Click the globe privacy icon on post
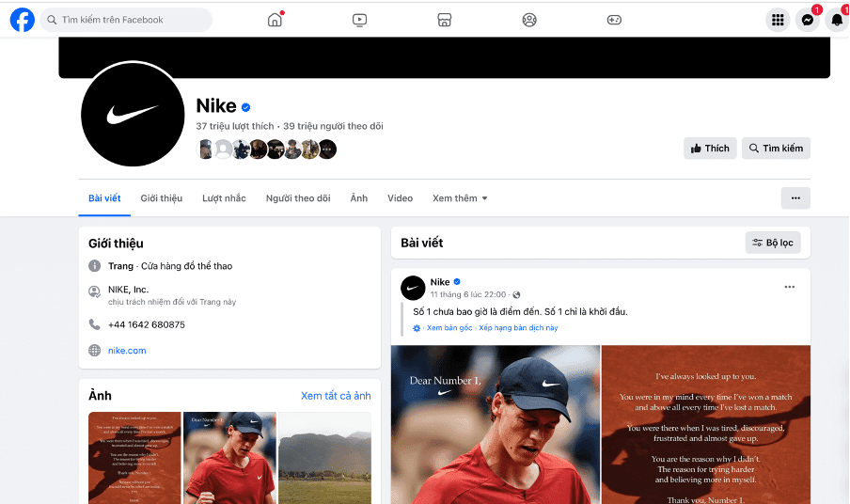 (516, 295)
